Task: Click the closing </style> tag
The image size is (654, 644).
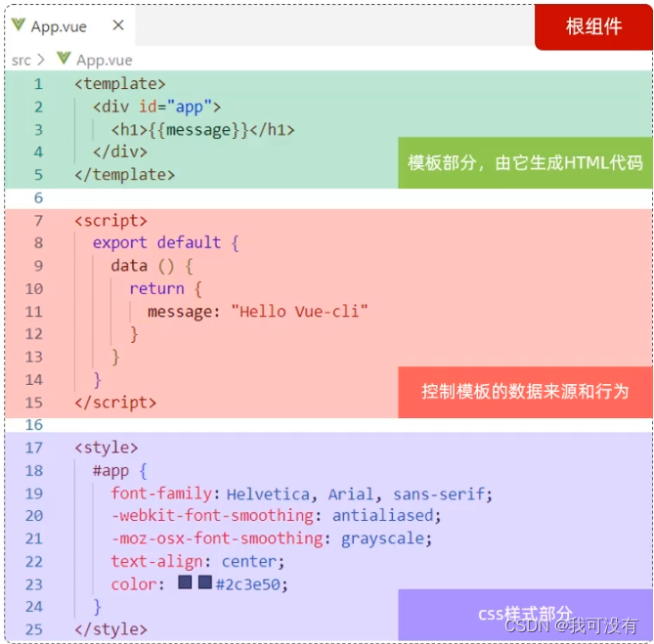Action: click(x=110, y=629)
